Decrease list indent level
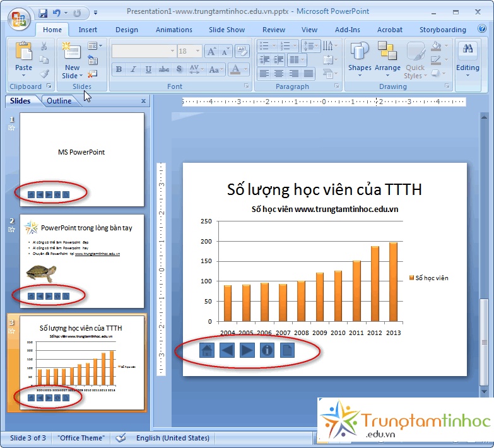 [x=264, y=59]
